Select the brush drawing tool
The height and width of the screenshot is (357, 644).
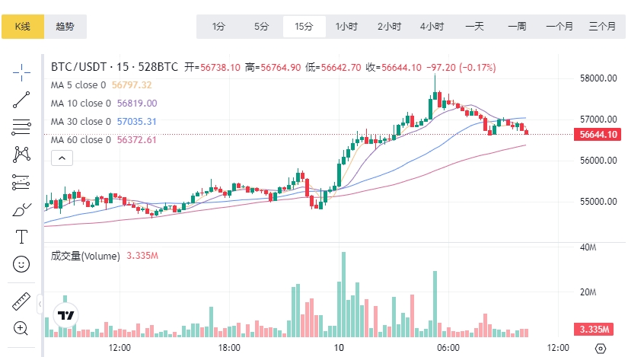[x=21, y=209]
